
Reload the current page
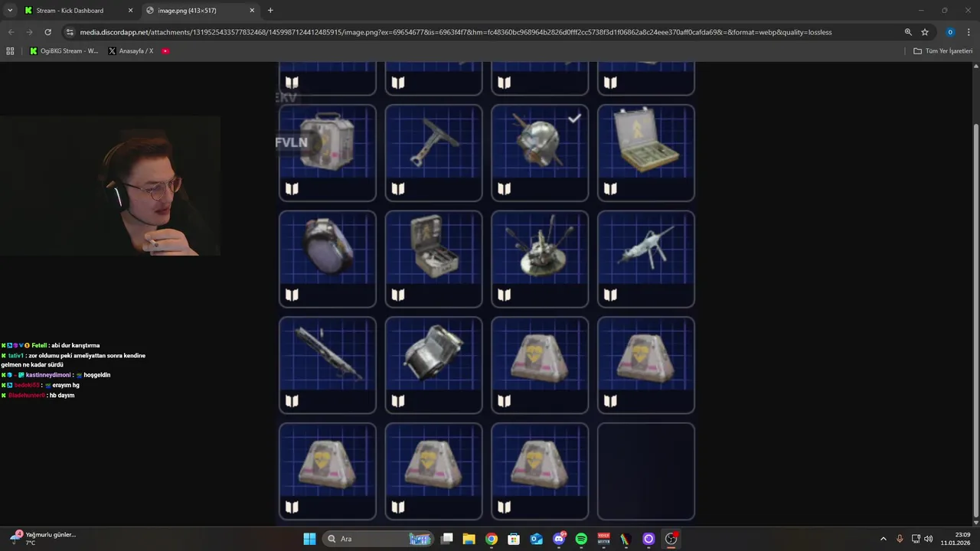47,32
